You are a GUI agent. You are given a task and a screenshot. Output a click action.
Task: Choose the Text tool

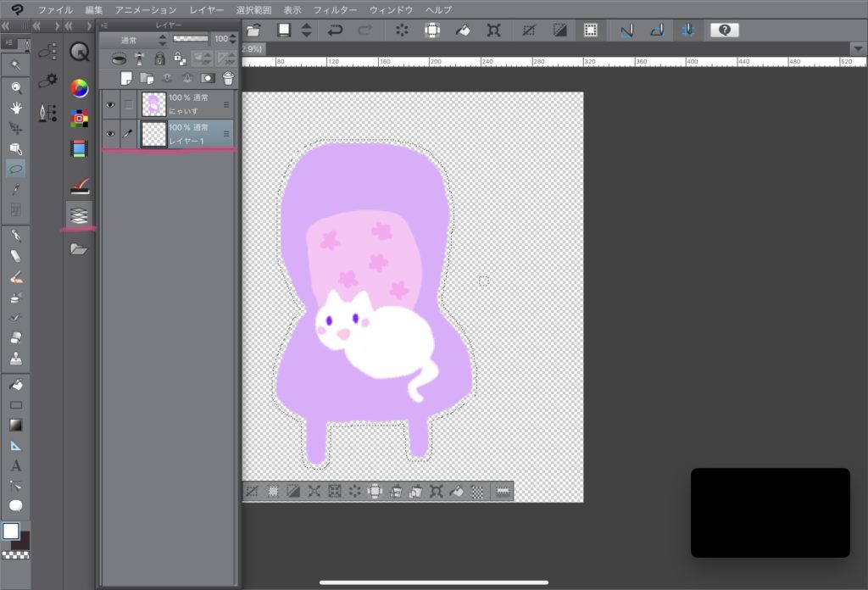click(x=15, y=465)
